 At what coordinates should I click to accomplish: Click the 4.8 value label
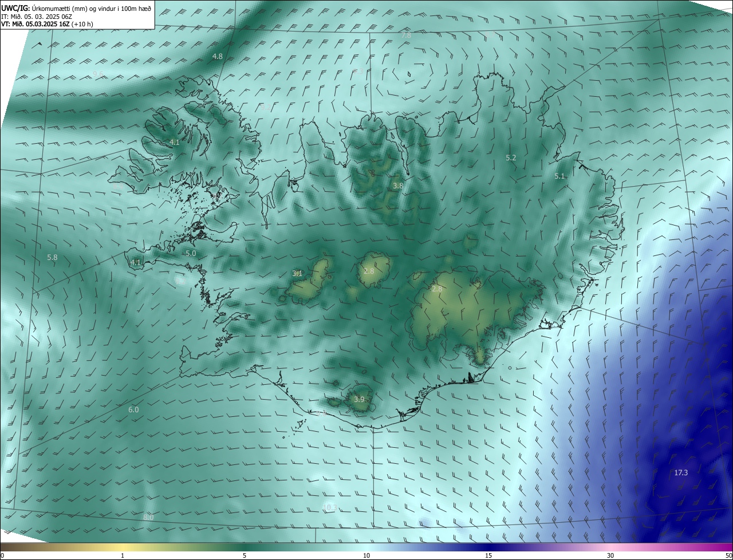pos(218,56)
